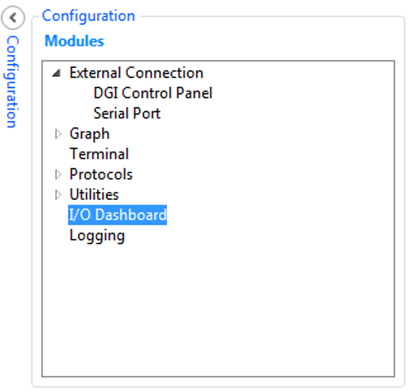The height and width of the screenshot is (390, 408).
Task: Select the Utilities module label
Action: click(x=94, y=195)
